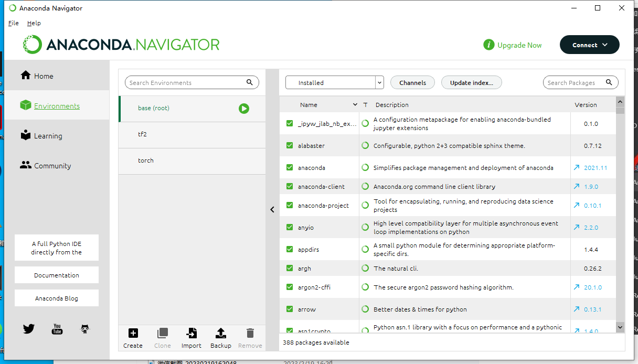
Task: Collapse the environments panel with the left chevron
Action: (272, 210)
